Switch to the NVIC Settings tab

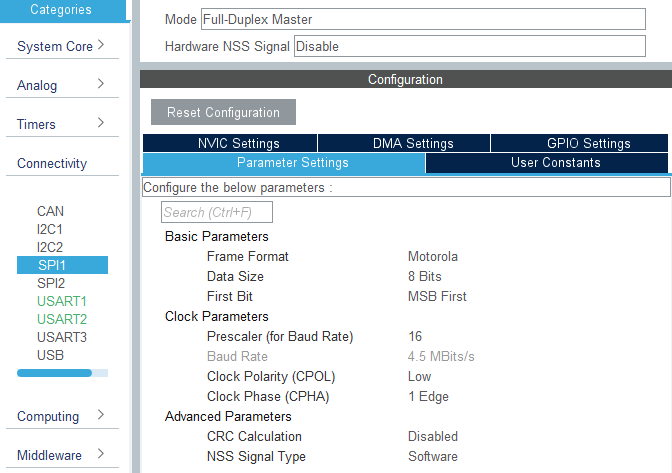click(x=230, y=144)
